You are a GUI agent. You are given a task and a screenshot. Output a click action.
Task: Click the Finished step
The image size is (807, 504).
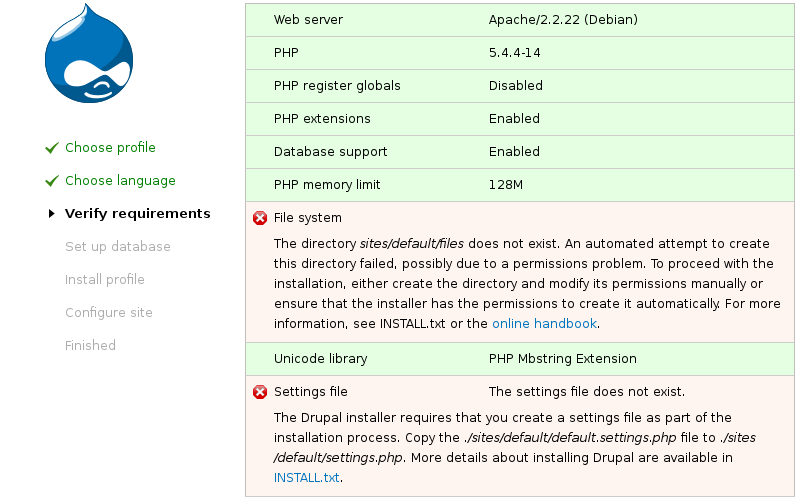click(90, 346)
